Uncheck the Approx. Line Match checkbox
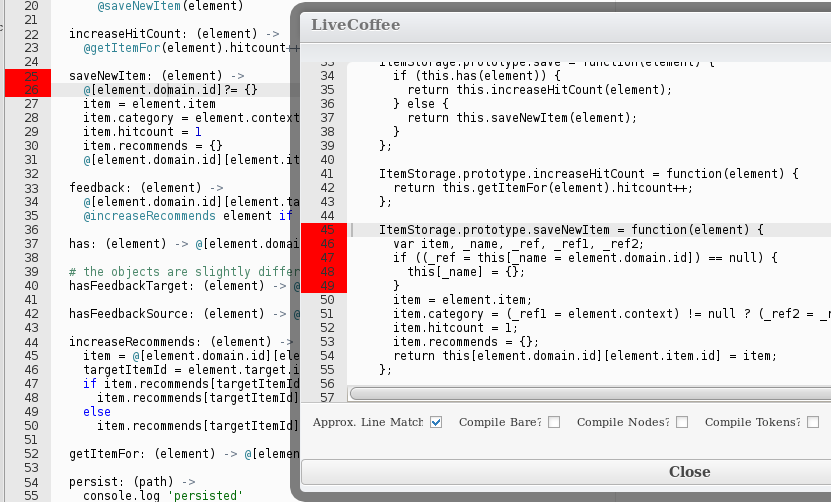 (x=436, y=422)
